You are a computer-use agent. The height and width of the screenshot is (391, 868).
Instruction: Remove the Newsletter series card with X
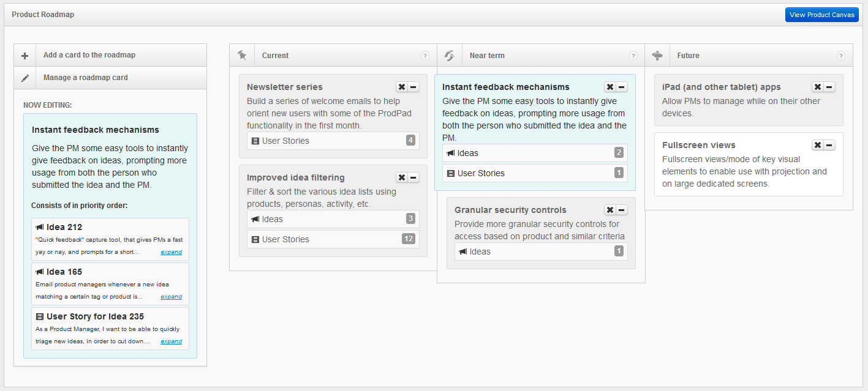pos(402,87)
